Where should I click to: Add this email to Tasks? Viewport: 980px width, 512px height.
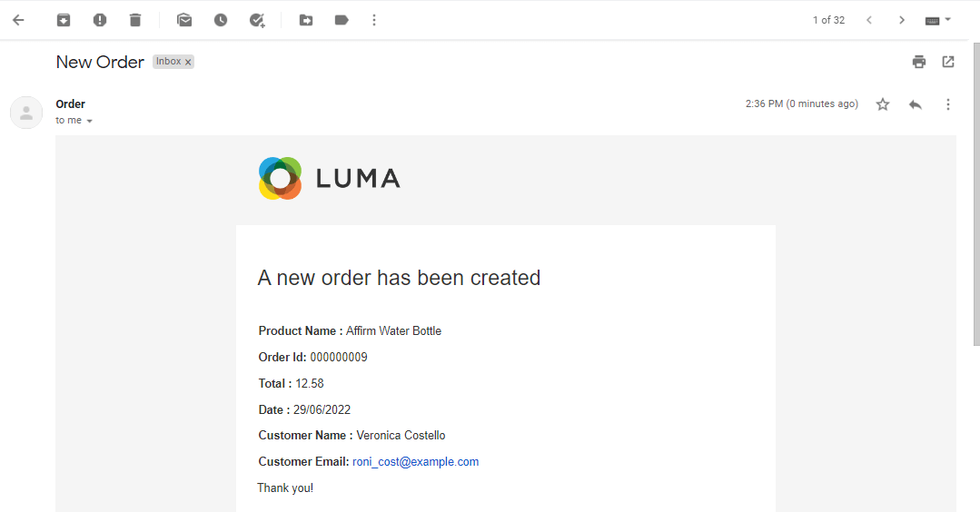pos(257,20)
